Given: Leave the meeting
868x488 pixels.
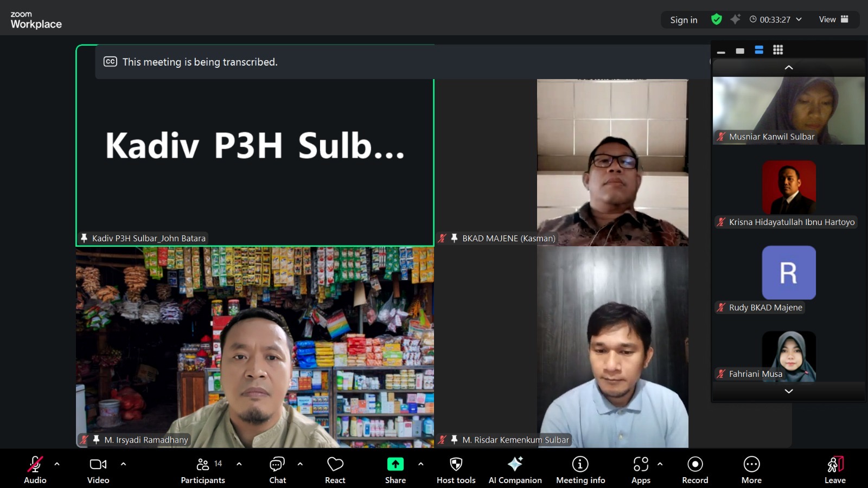Looking at the screenshot, I should pyautogui.click(x=835, y=469).
